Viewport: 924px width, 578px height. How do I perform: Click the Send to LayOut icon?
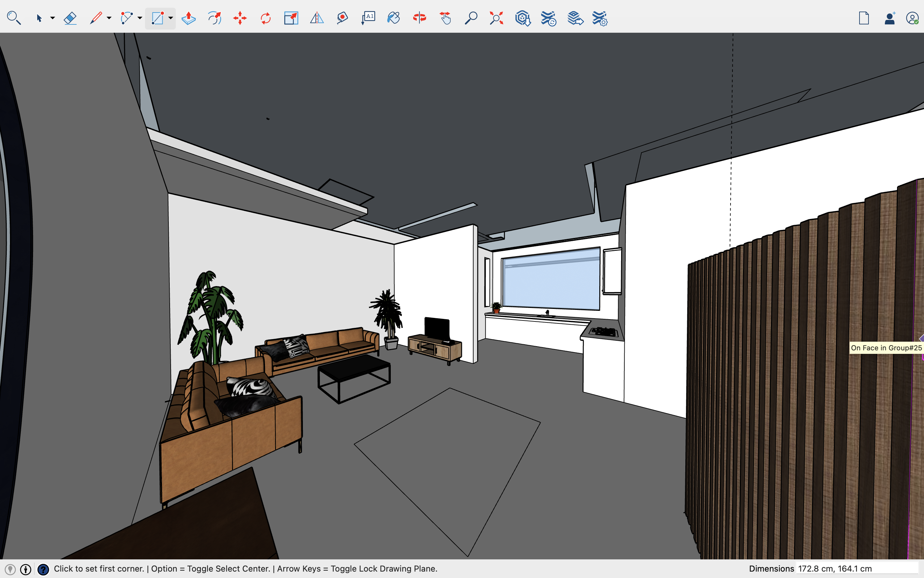(x=575, y=18)
